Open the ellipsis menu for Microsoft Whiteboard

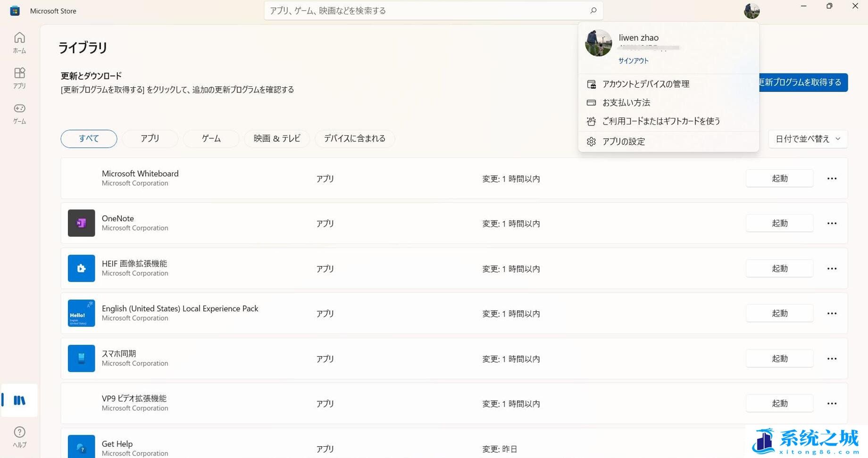(x=832, y=178)
